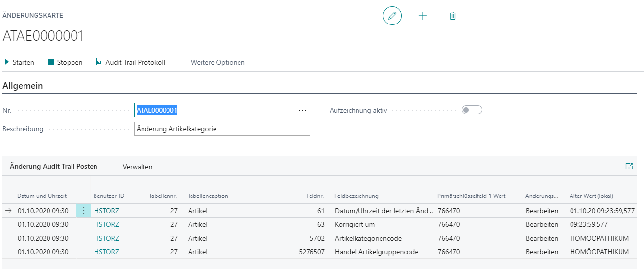Open the Verwalten menu
The height and width of the screenshot is (269, 644).
[138, 167]
